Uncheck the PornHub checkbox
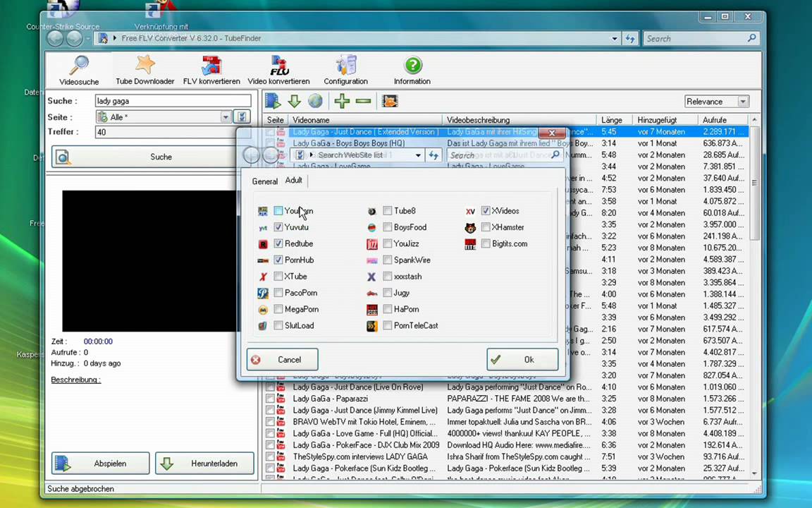 [x=278, y=260]
